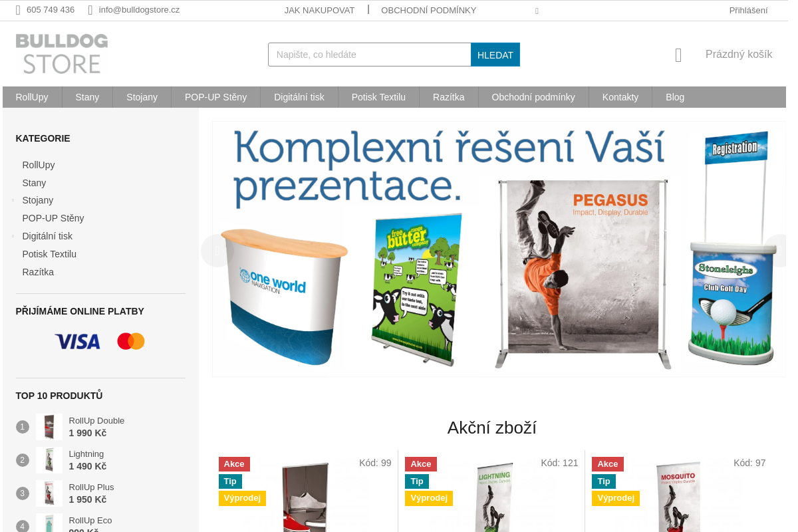Click the phone icon beside 605 749 436
Screen dimensions: 798x532
[x=19, y=10]
